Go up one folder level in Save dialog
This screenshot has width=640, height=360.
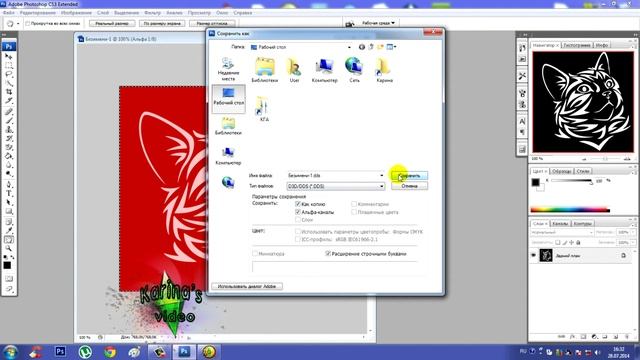click(371, 47)
